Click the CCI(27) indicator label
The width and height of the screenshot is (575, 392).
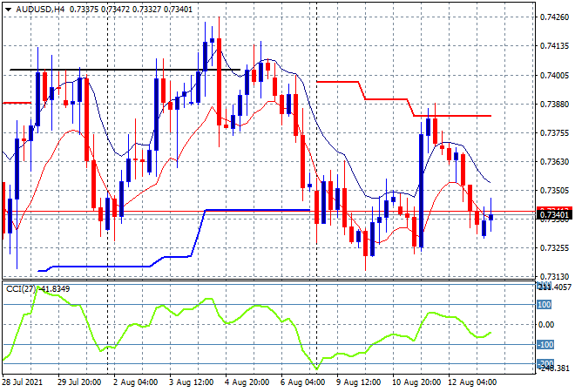(21, 289)
